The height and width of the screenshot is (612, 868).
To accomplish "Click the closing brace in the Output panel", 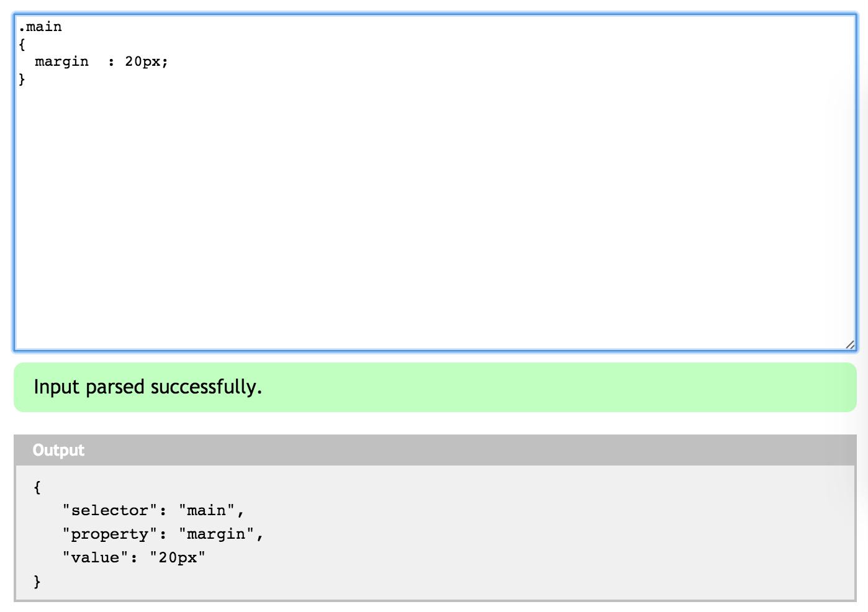I will tap(37, 581).
